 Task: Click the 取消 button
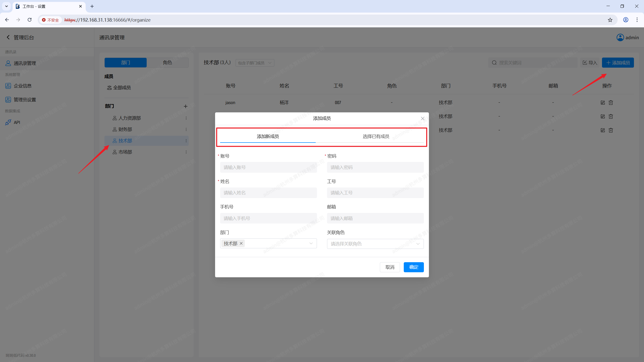[x=390, y=267]
